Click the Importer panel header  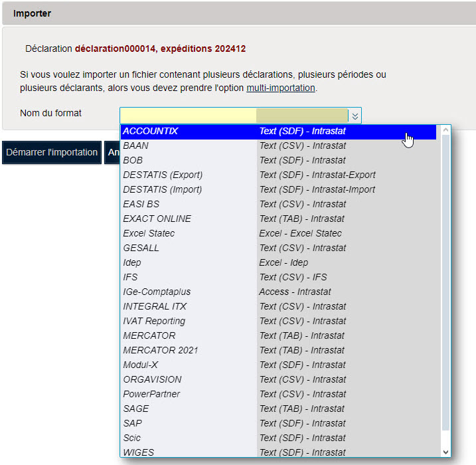tap(239, 13)
